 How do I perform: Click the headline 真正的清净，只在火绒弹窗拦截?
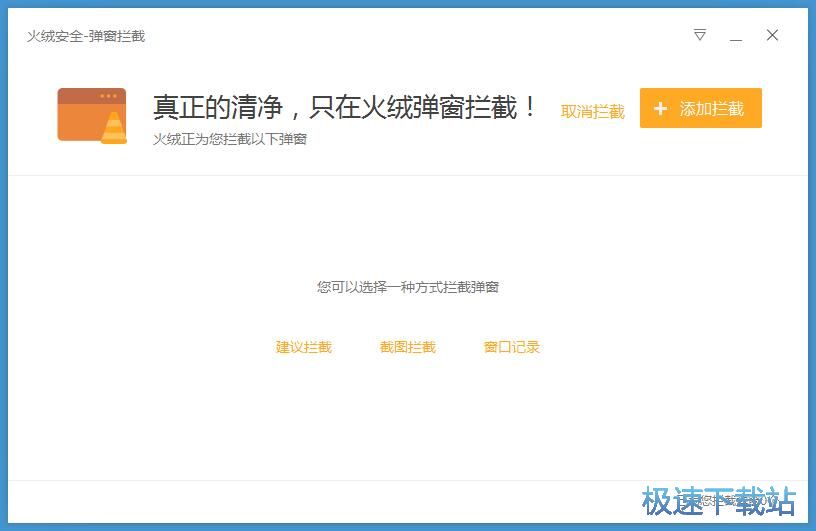[343, 107]
